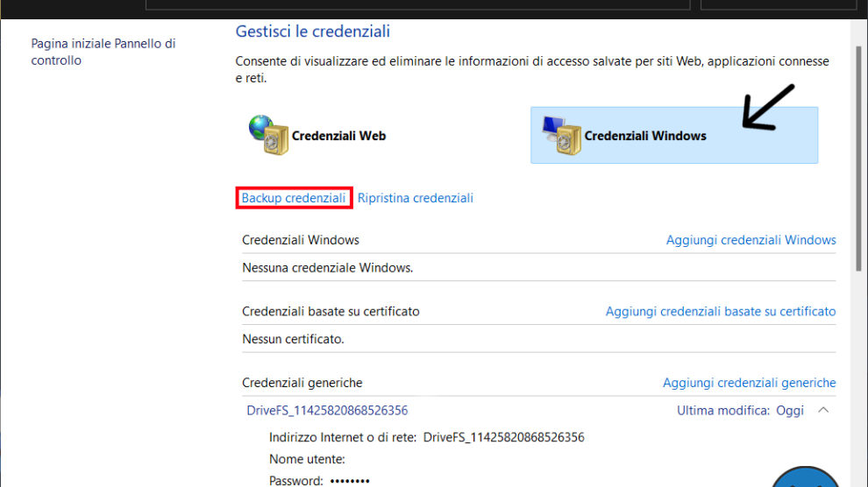868x487 pixels.
Task: Click the Password masked dots value
Action: click(350, 481)
